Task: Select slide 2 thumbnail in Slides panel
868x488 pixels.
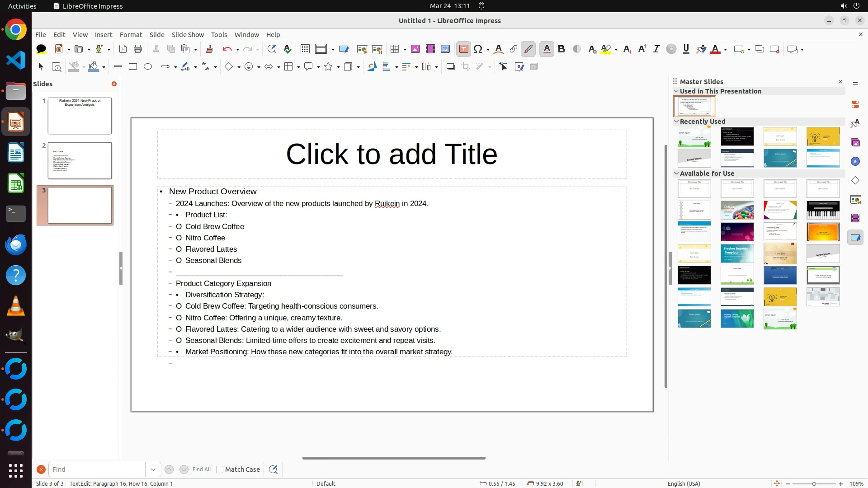Action: point(80,161)
